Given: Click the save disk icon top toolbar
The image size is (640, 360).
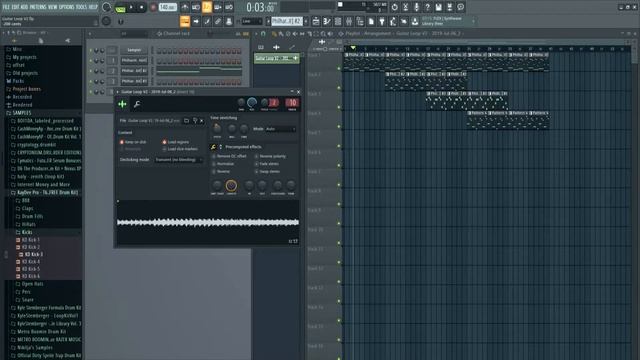Looking at the screenshot, I should [438, 7].
